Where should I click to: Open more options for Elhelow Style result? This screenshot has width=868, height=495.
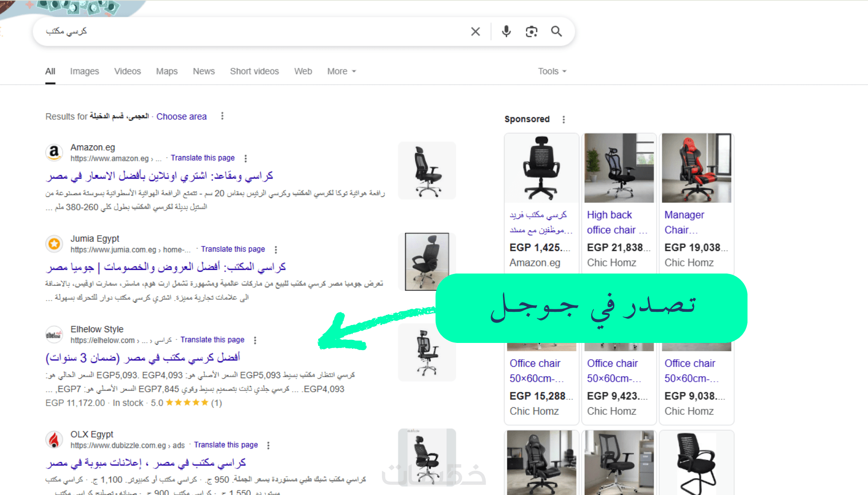255,340
